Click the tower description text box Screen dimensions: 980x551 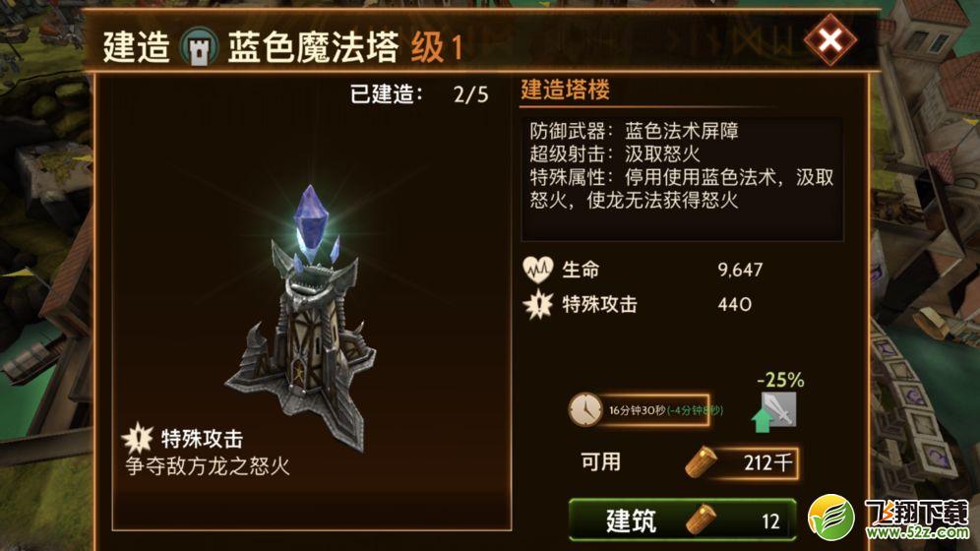(682, 179)
